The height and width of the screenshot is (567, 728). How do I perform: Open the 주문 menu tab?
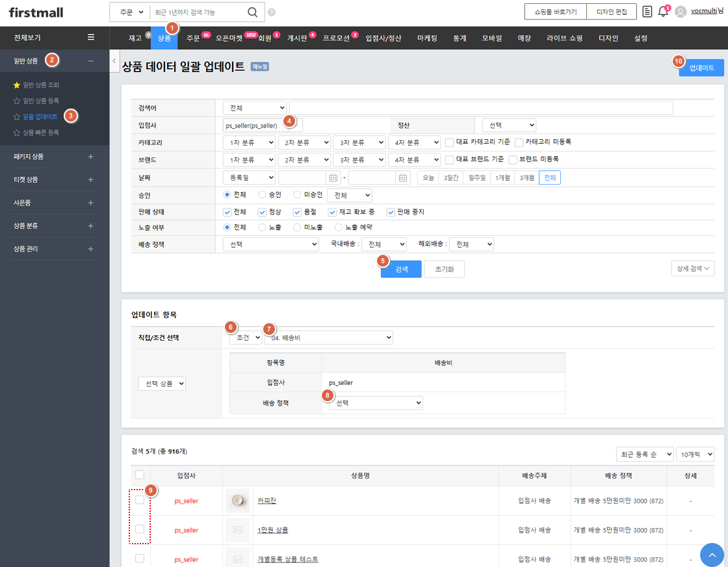coord(193,38)
